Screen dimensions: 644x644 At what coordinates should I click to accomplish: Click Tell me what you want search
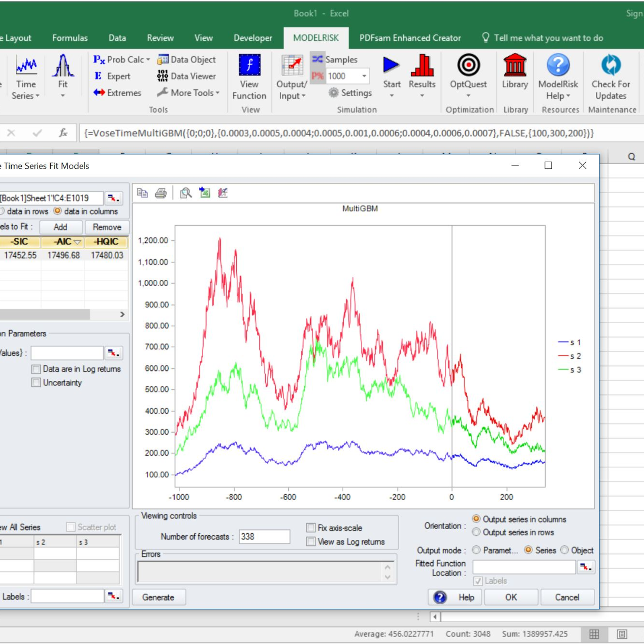[x=543, y=38]
